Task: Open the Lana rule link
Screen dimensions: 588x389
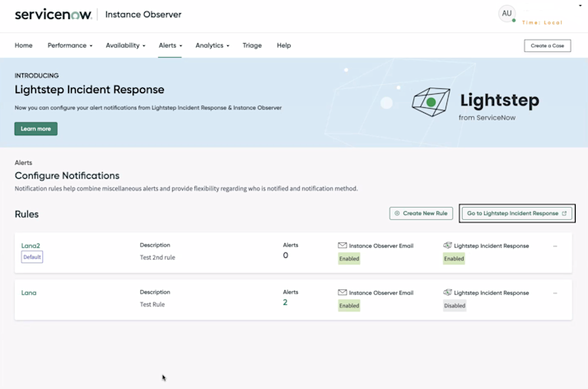Action: (x=29, y=293)
